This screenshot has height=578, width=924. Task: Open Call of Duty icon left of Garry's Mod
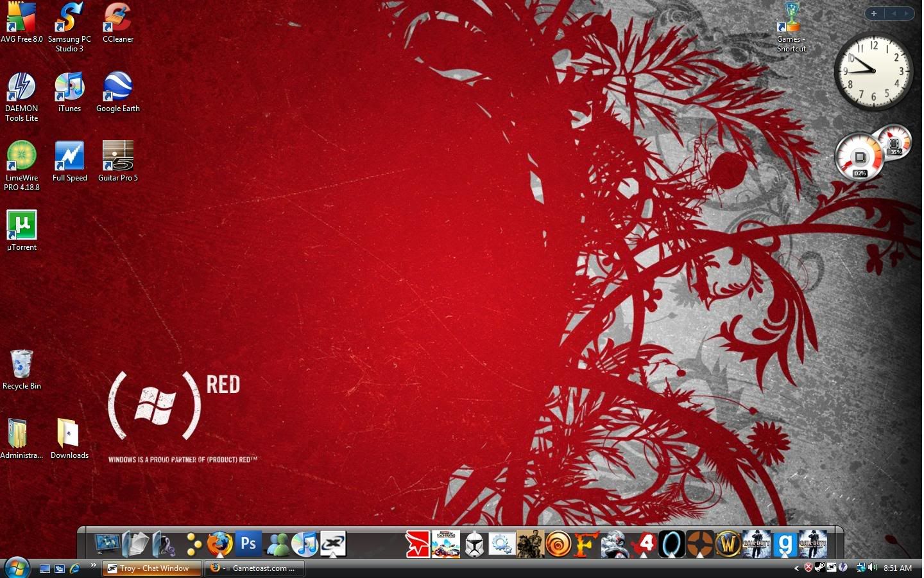click(x=756, y=545)
